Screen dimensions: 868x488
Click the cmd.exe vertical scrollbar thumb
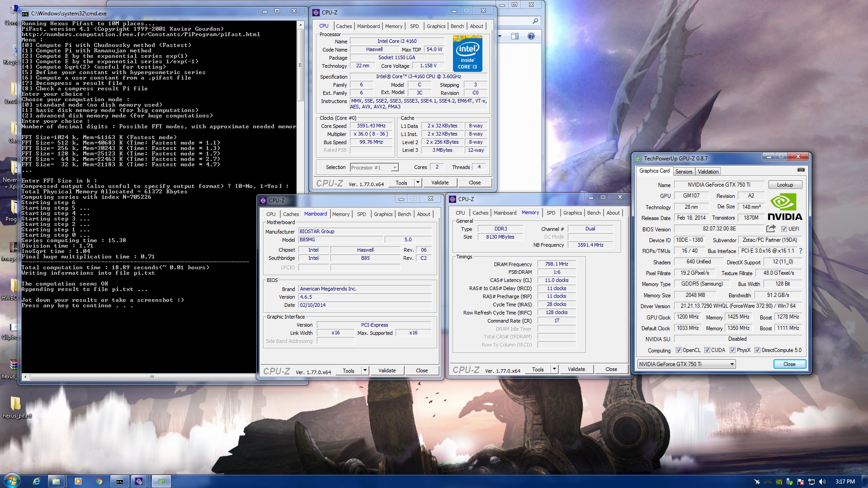[300, 65]
